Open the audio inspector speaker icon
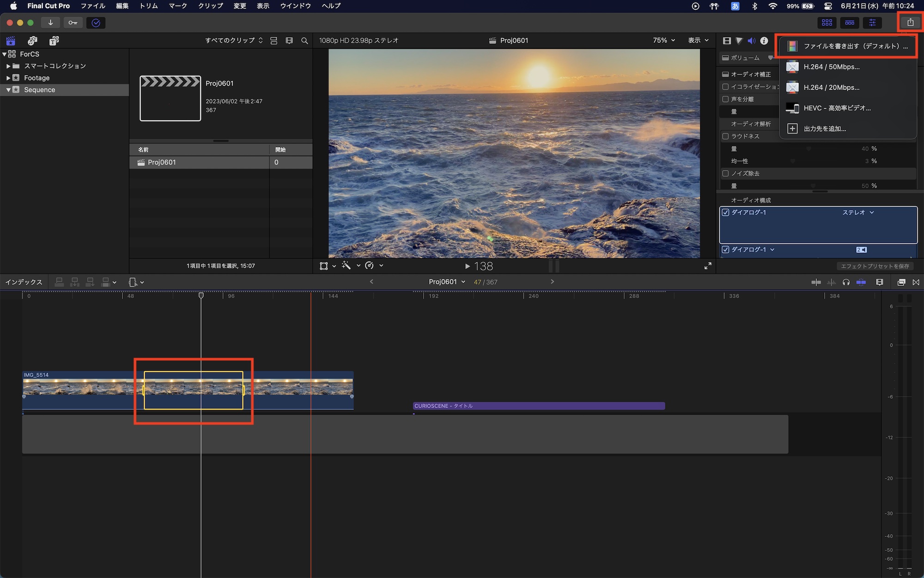Viewport: 924px width, 578px height. pyautogui.click(x=751, y=41)
